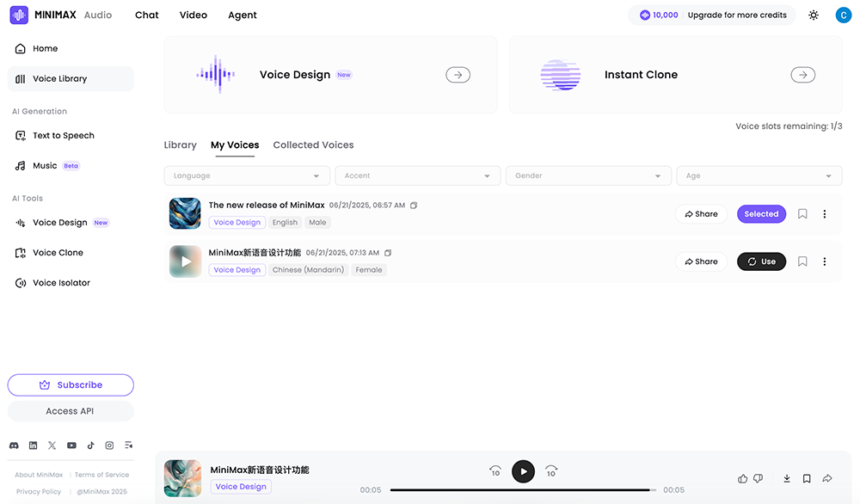Thumbs-down the playing audio
Screen dimensions: 860x504
click(759, 478)
